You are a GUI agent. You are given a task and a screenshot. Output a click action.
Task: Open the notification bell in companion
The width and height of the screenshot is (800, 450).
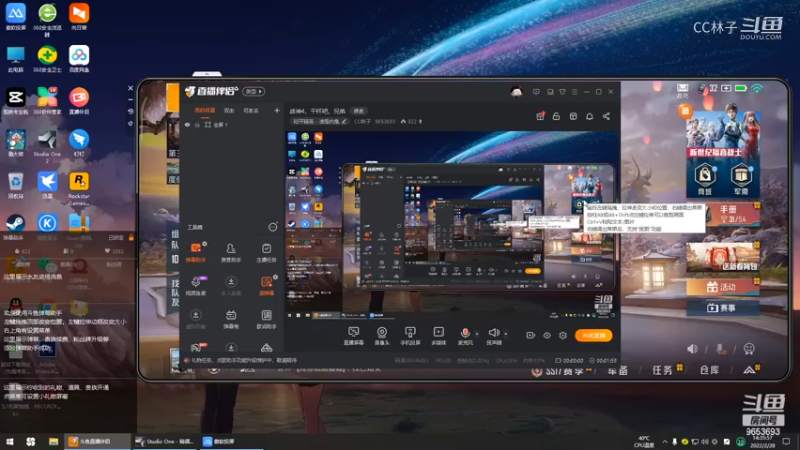[x=589, y=116]
